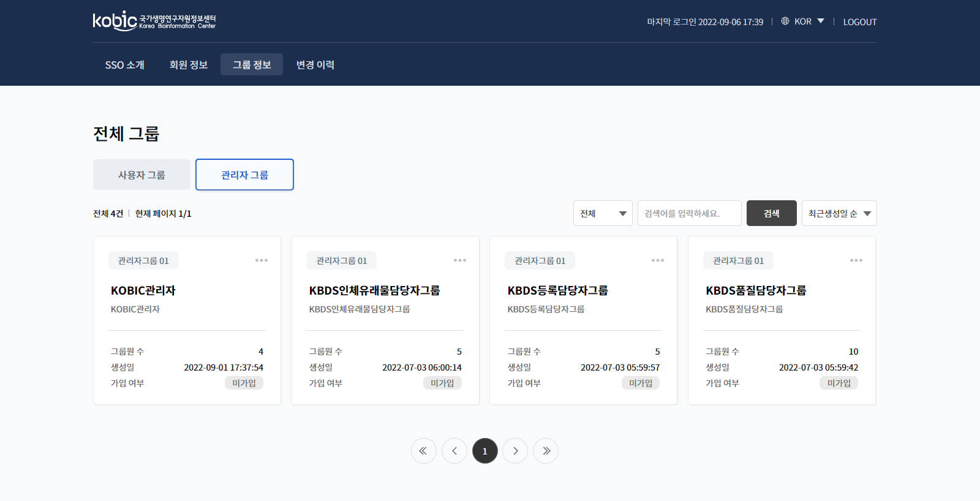This screenshot has height=501, width=980.
Task: Go to first page with double-left arrow
Action: [423, 451]
